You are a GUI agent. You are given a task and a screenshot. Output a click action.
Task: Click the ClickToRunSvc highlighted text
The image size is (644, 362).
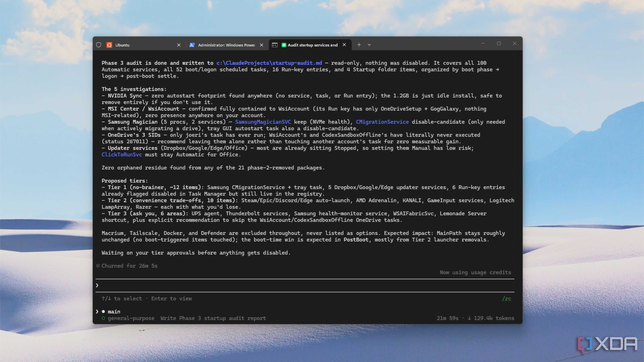click(122, 155)
